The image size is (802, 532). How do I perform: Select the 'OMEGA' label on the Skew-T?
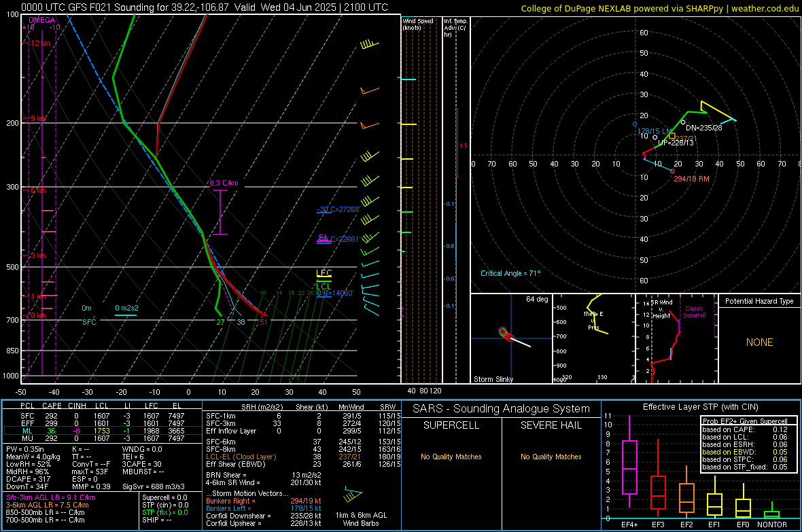click(41, 20)
